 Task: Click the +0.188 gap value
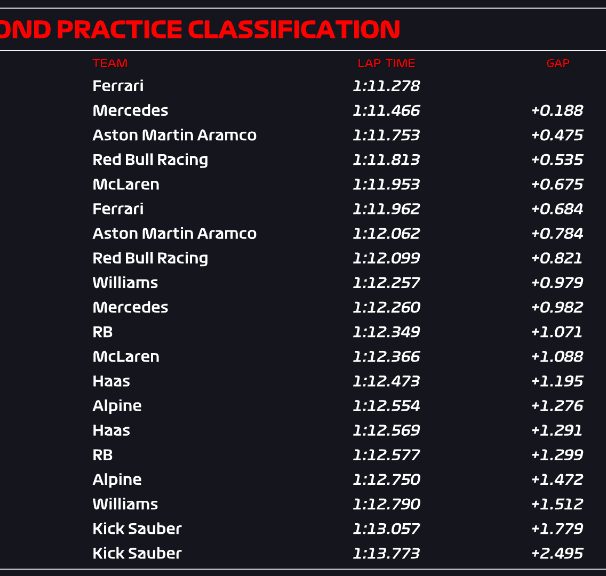[x=557, y=111]
